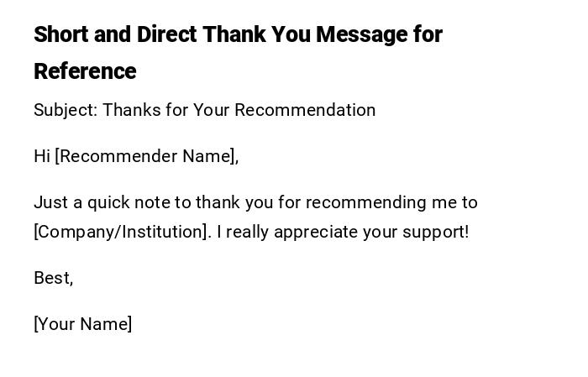Viewport: 588px width, 377px height.
Task: Click the "Best," closing line
Action: 53,278
